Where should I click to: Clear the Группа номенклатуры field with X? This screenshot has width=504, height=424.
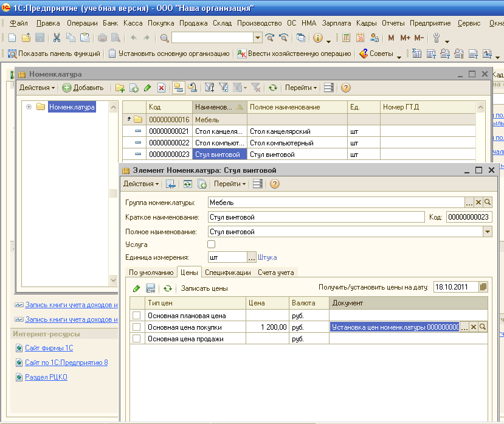pos(478,203)
